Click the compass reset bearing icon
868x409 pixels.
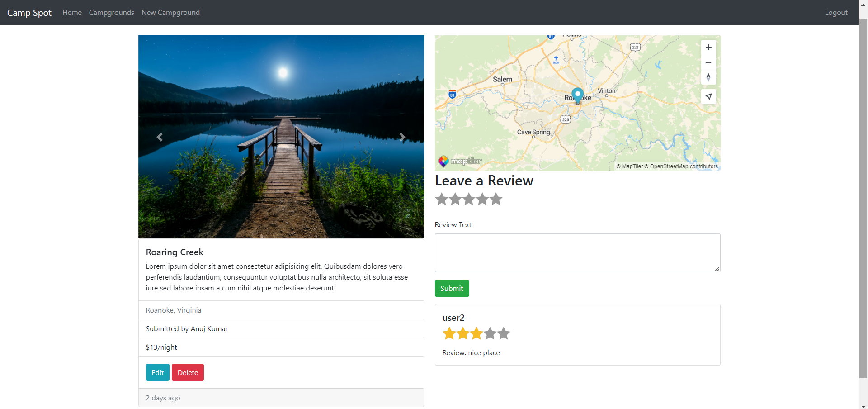[708, 77]
